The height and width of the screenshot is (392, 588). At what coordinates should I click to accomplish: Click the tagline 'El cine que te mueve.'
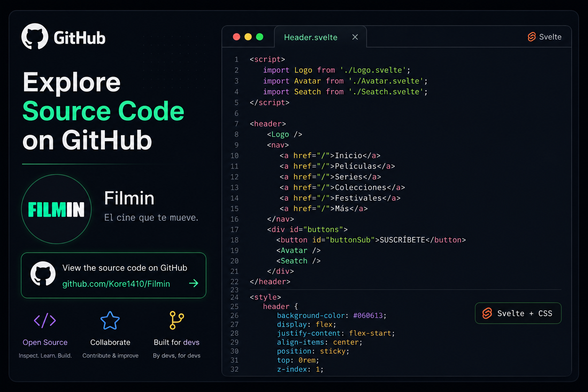[151, 217]
